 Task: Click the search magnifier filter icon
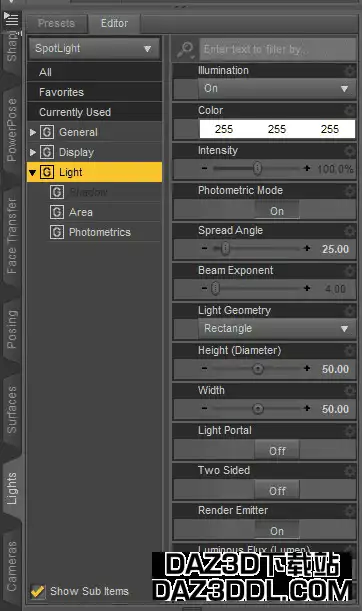tap(185, 50)
